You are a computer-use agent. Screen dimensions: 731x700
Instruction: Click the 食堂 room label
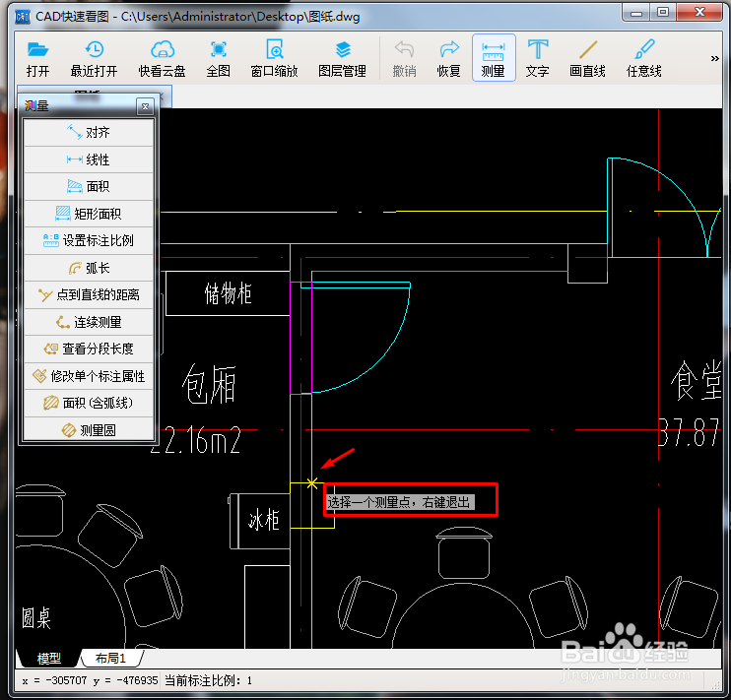(697, 380)
